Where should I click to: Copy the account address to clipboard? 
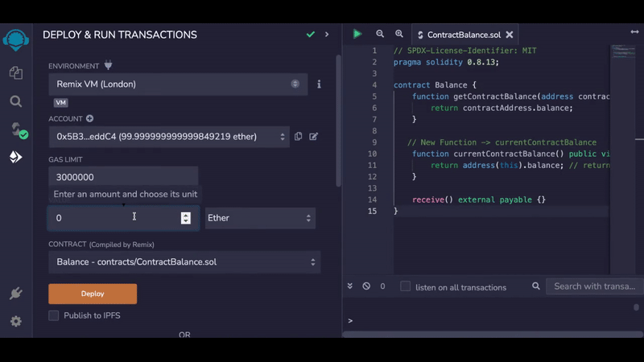tap(298, 137)
